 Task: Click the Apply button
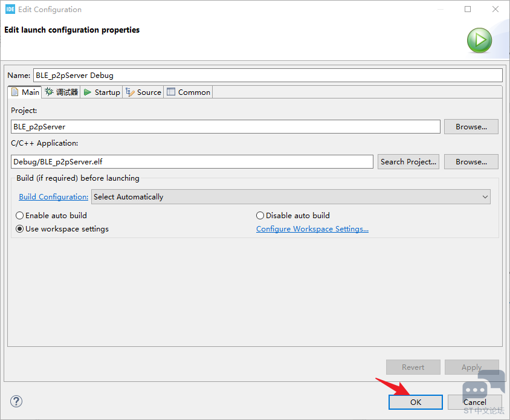(471, 367)
